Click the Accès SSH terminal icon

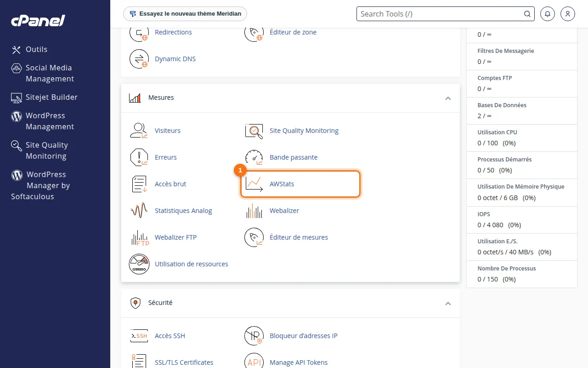tap(139, 336)
